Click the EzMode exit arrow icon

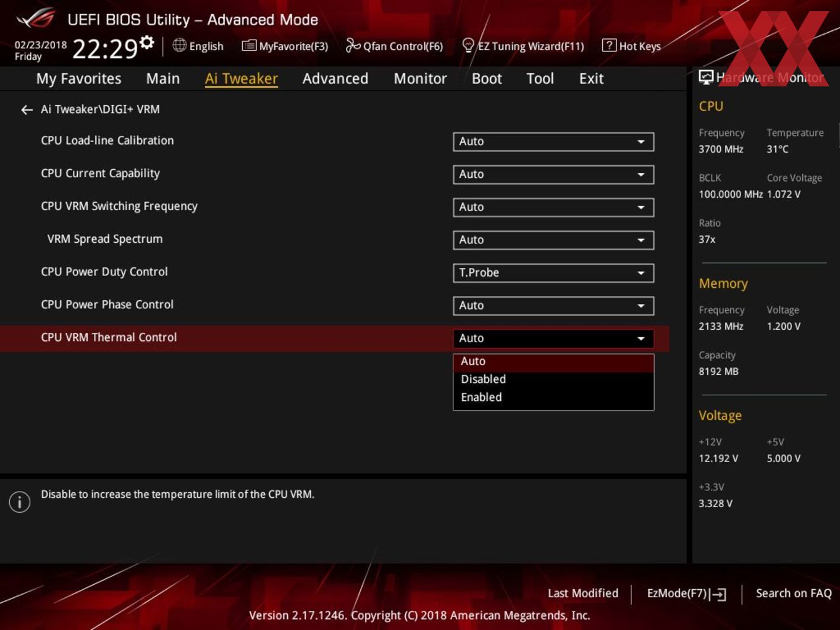click(718, 594)
